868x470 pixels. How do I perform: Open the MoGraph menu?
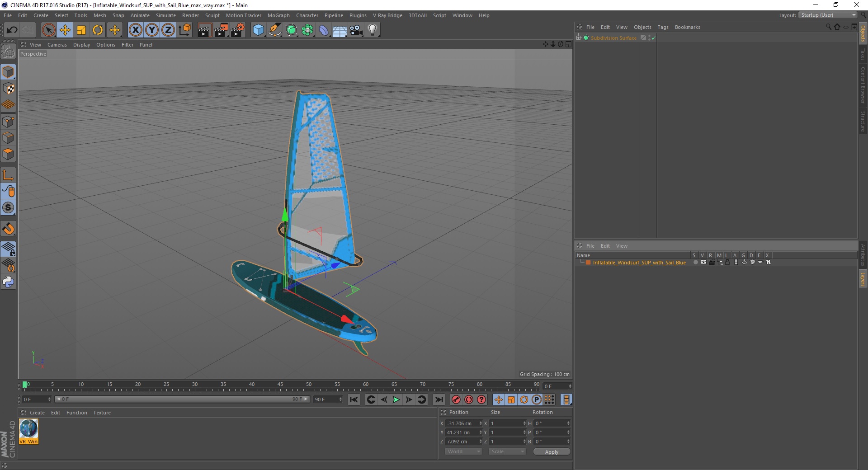point(278,15)
